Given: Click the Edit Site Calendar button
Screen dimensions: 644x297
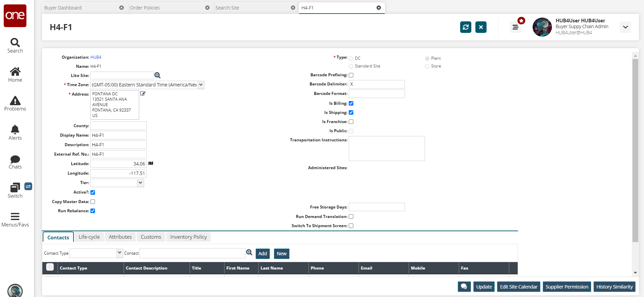Looking at the screenshot, I should click(519, 287).
